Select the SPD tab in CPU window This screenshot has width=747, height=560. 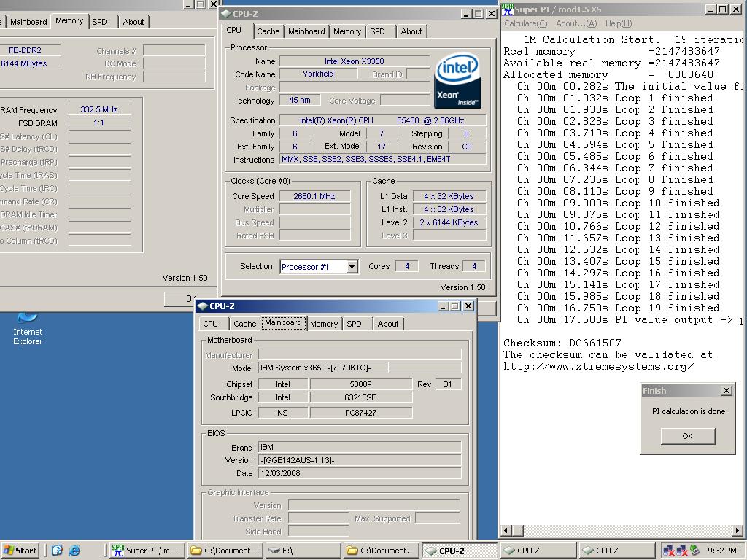point(377,31)
